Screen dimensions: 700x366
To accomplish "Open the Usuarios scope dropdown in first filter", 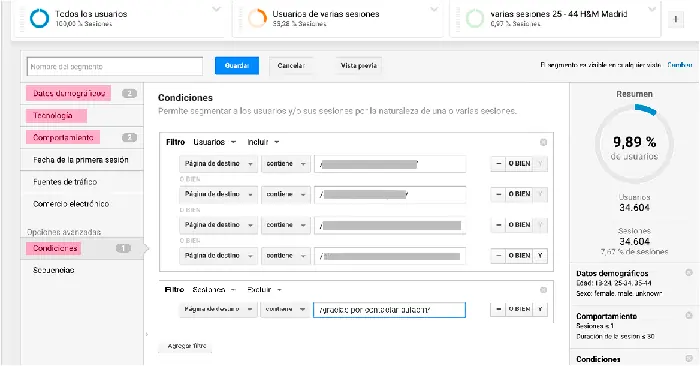I will (x=215, y=142).
